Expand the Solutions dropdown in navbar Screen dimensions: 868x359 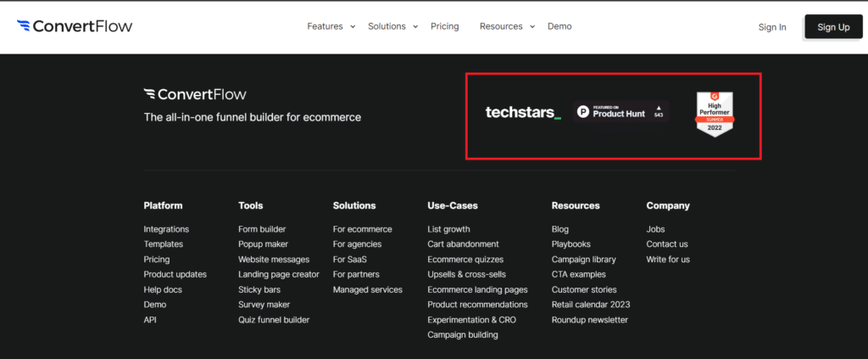pyautogui.click(x=392, y=26)
